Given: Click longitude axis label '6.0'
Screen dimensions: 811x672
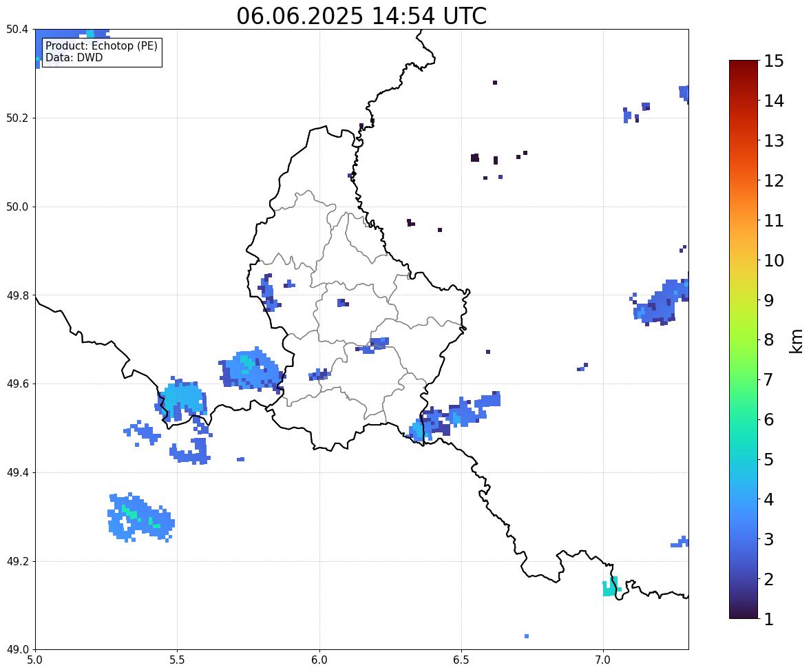Looking at the screenshot, I should coord(319,660).
